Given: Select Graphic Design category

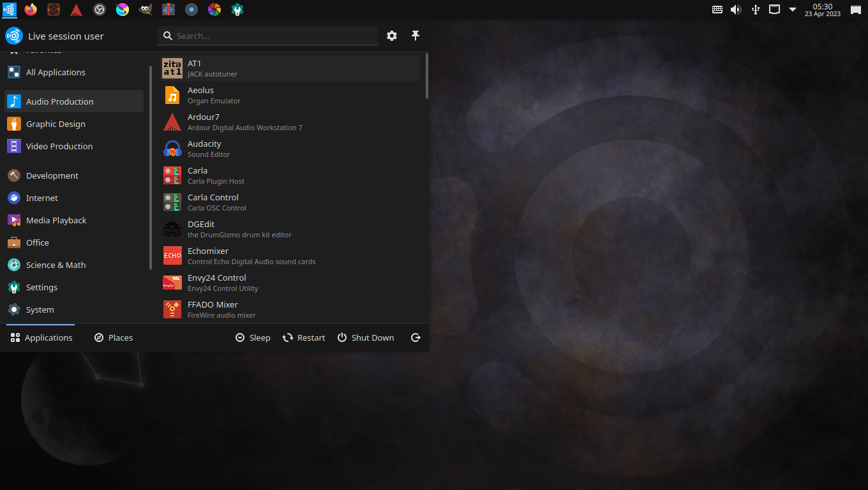Looking at the screenshot, I should pyautogui.click(x=56, y=124).
